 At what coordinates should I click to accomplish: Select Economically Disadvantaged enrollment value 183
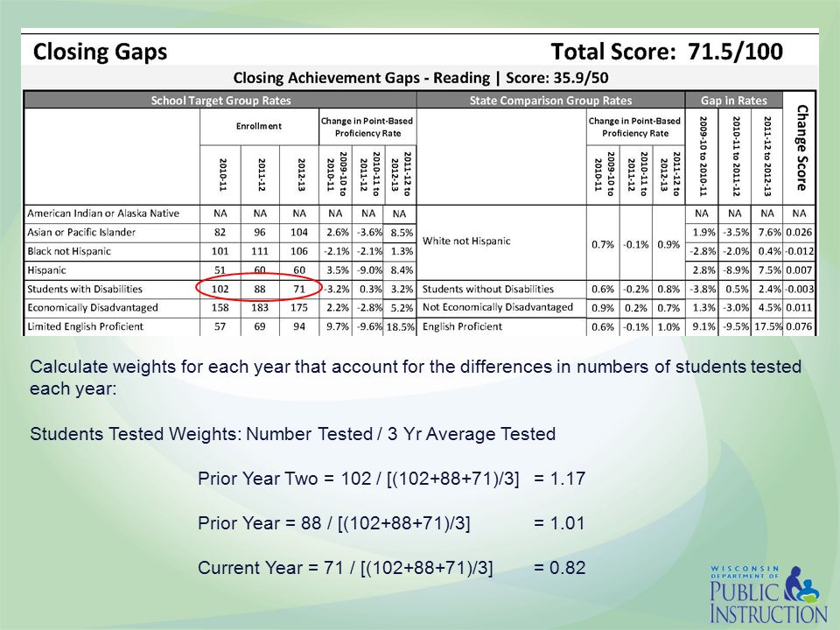click(260, 308)
